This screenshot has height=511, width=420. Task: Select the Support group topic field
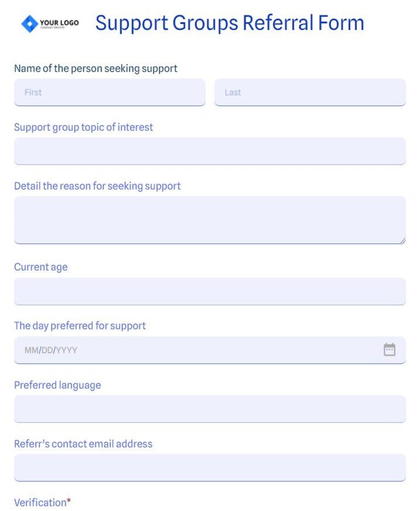[x=210, y=150]
